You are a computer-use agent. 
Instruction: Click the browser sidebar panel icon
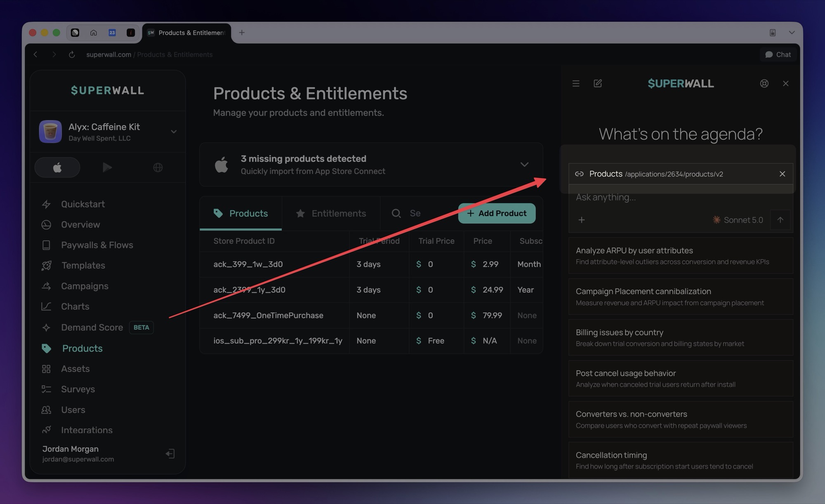click(773, 33)
